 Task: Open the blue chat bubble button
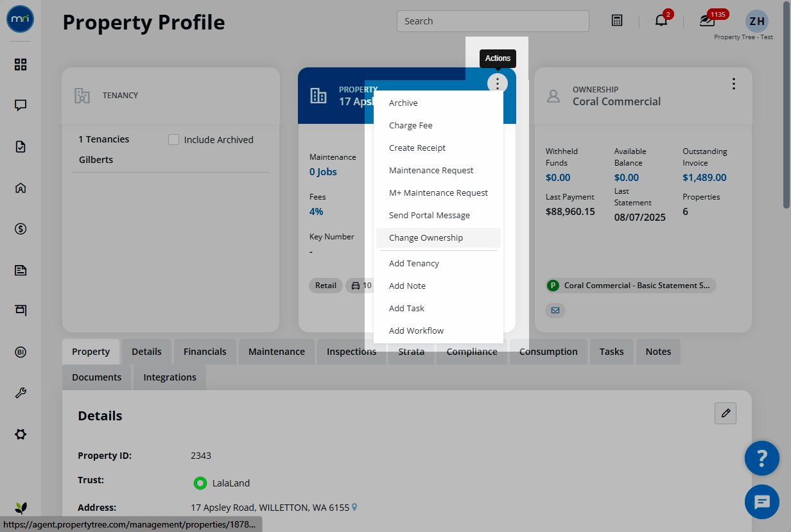pos(762,502)
